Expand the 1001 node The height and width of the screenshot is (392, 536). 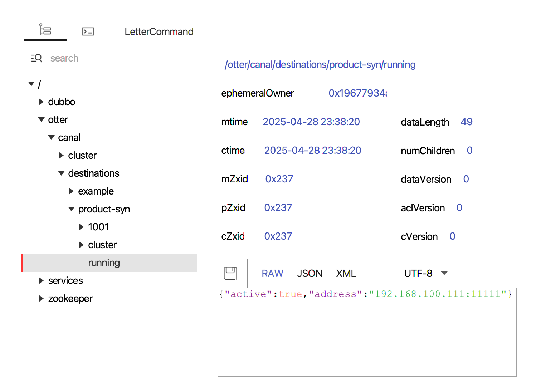[x=81, y=227]
